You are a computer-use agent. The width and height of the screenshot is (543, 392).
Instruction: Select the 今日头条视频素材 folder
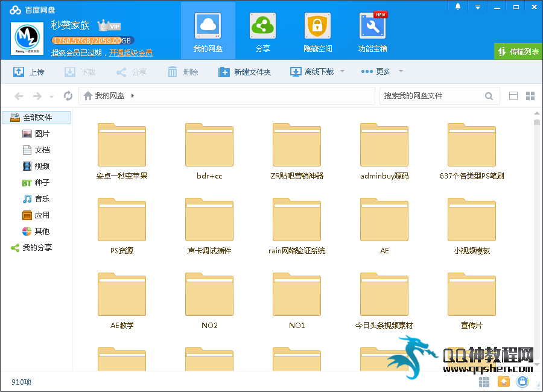[x=384, y=301]
